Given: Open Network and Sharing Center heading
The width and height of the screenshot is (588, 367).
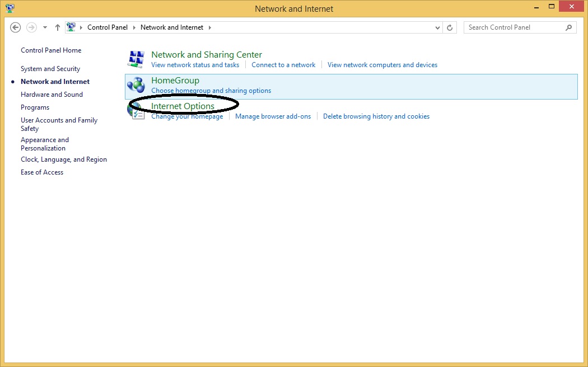Looking at the screenshot, I should coord(207,55).
